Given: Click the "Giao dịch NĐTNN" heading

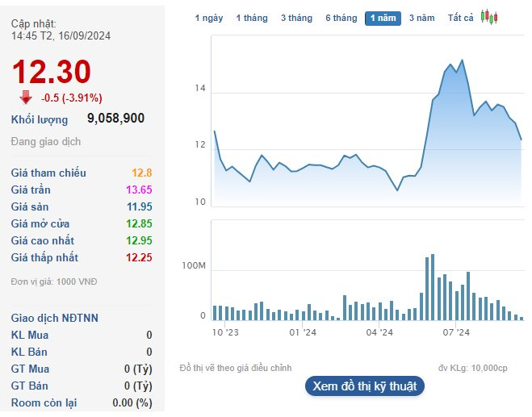Looking at the screenshot, I should coord(55,318).
